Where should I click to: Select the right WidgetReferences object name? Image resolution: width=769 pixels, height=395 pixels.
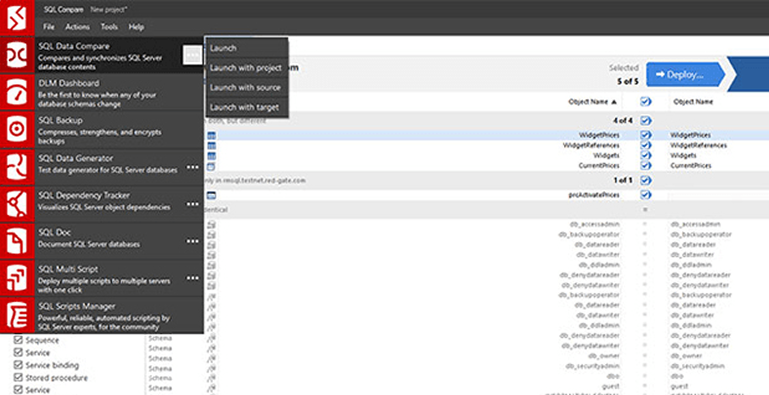(698, 145)
